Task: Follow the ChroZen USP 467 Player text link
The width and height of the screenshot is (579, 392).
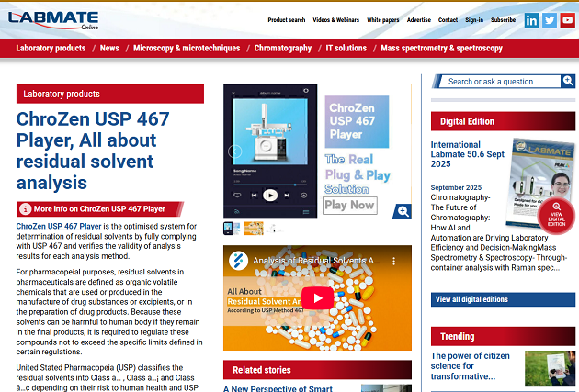Action: (x=59, y=226)
